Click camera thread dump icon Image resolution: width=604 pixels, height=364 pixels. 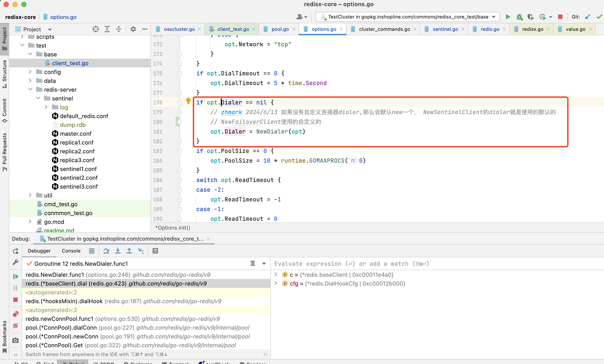click(x=15, y=340)
